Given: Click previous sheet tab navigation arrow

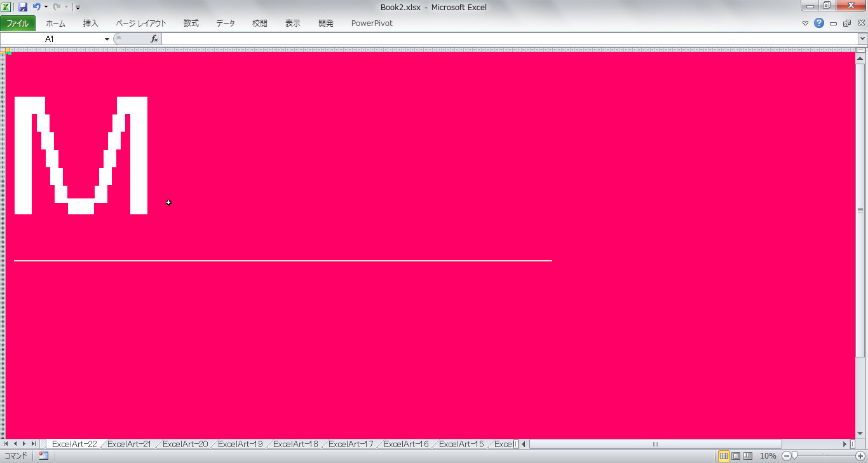Looking at the screenshot, I should 15,444.
